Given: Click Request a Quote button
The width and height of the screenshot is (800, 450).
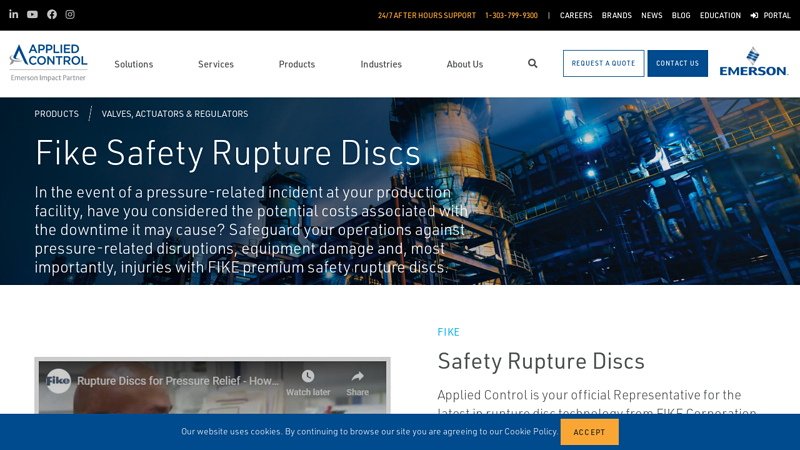Looking at the screenshot, I should pyautogui.click(x=604, y=63).
